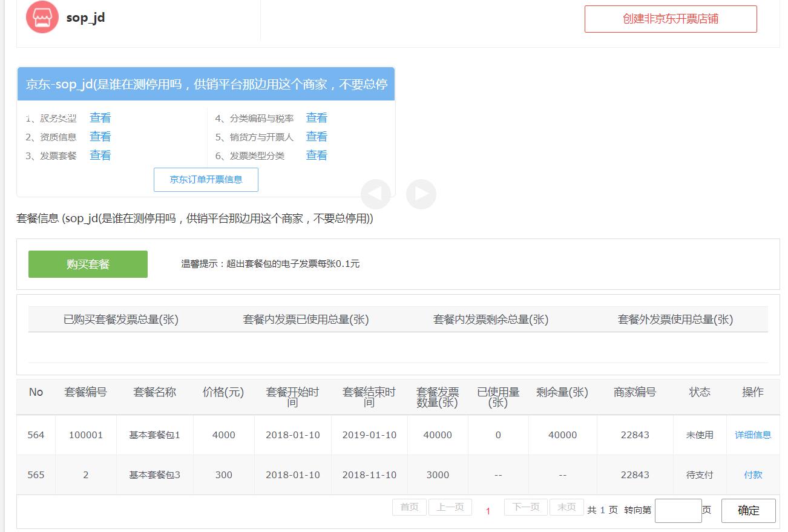788x532 pixels.
Task: Click the 确定 page jump button
Action: pyautogui.click(x=749, y=511)
